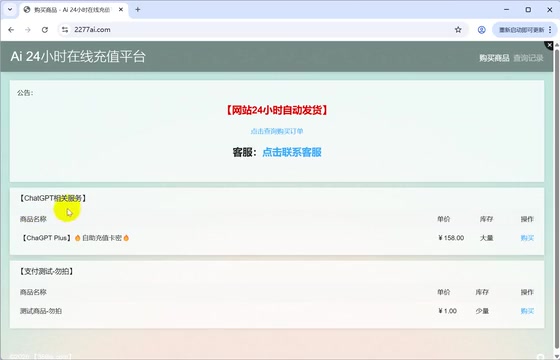This screenshot has width=560, height=360.
Task: Buy the 测试商品-勿拍 item
Action: coord(527,311)
